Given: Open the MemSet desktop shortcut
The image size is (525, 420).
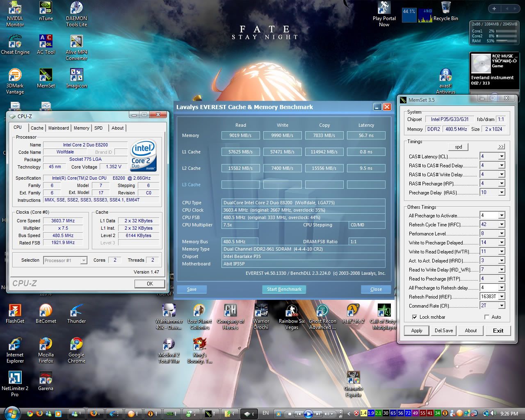Looking at the screenshot, I should 46,75.
